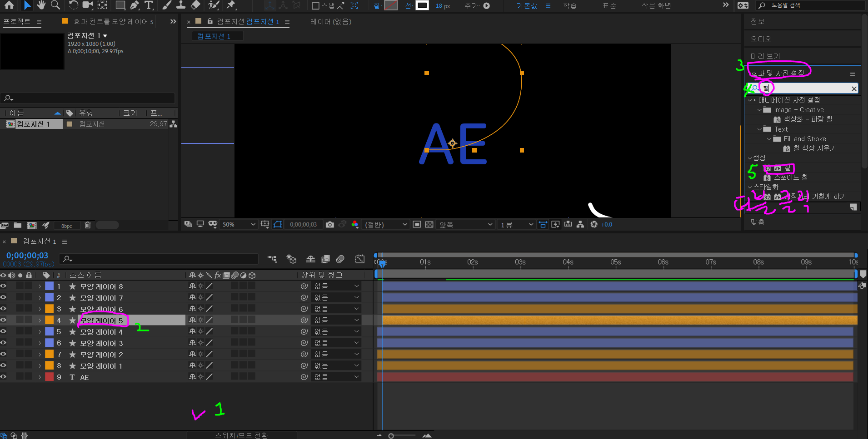Select the Hand tool
This screenshot has height=439, width=868.
point(41,5)
